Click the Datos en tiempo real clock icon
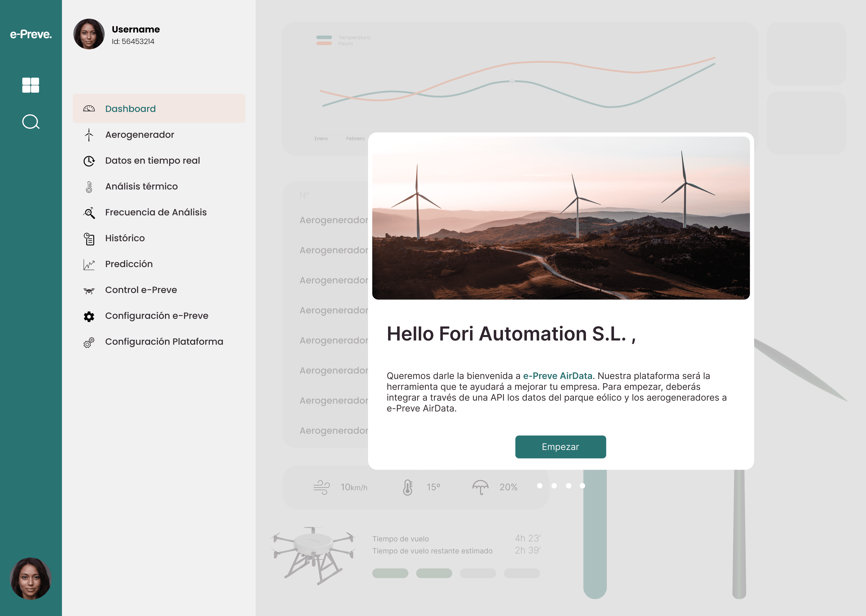Screen dimensions: 866x616 tap(89, 161)
